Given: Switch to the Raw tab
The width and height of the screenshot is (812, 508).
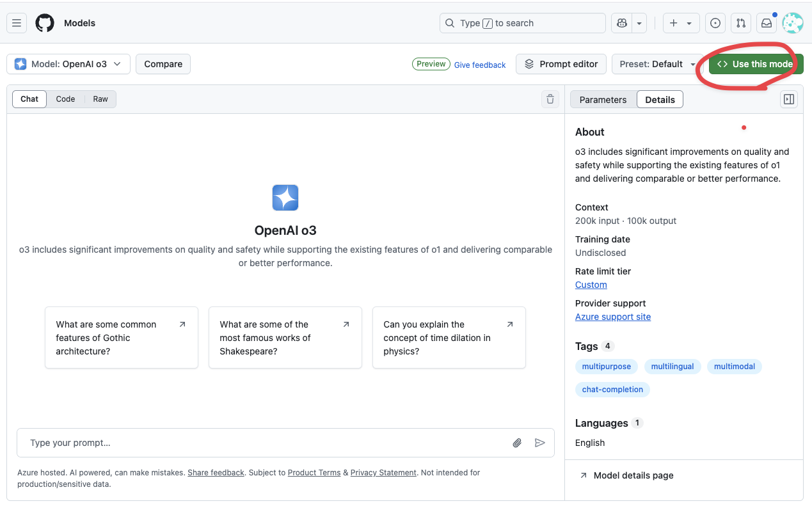Looking at the screenshot, I should [100, 99].
